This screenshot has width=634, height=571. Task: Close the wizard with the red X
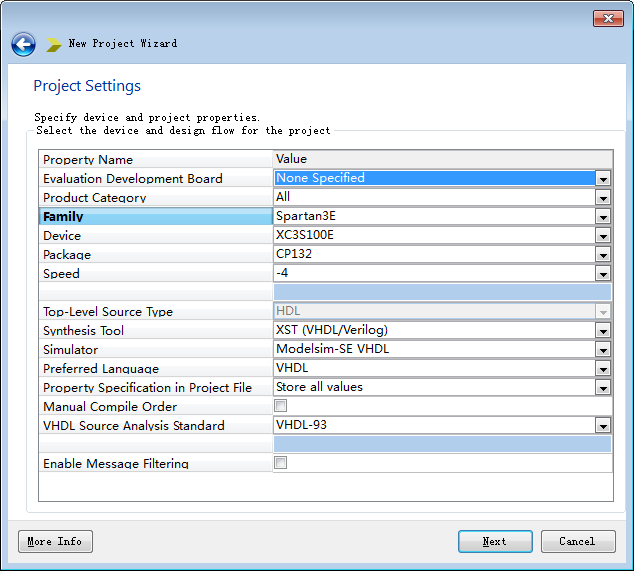608,19
